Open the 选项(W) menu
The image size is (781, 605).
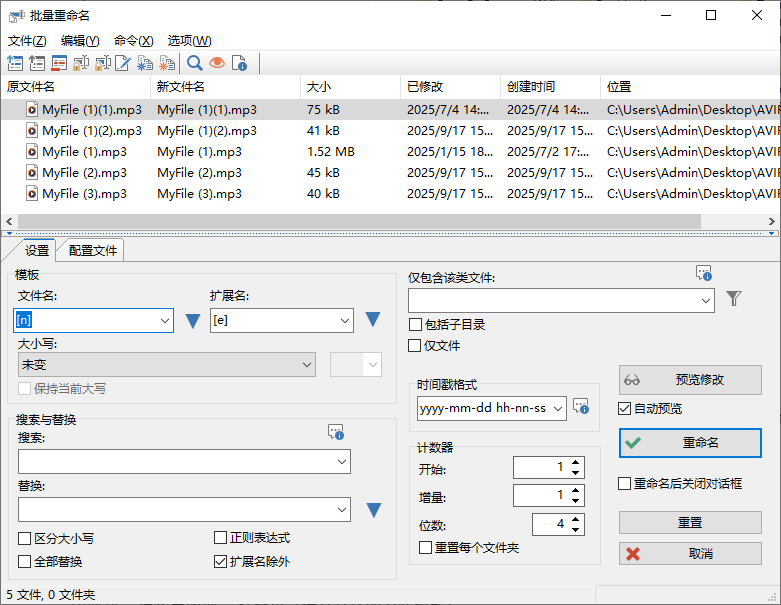[x=190, y=41]
